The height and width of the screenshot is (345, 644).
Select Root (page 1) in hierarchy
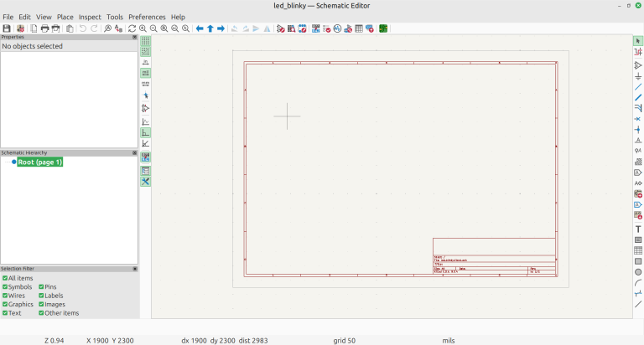[39, 162]
